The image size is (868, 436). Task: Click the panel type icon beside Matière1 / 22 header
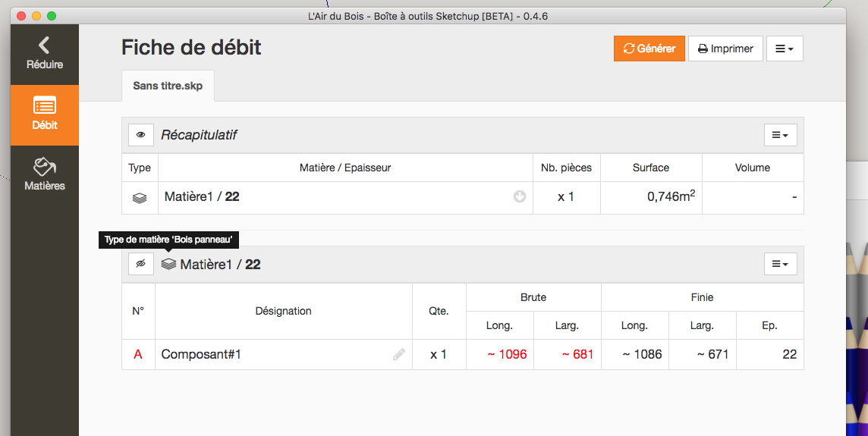point(169,264)
